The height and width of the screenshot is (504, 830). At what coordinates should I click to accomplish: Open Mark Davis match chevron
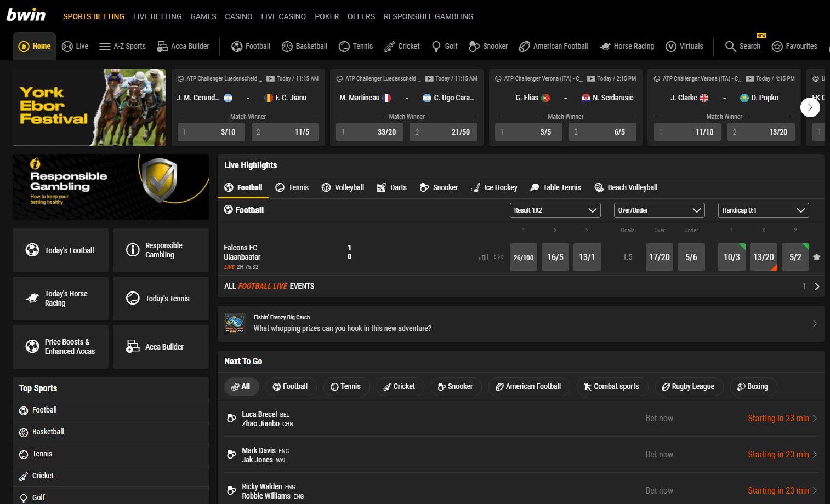coord(815,455)
